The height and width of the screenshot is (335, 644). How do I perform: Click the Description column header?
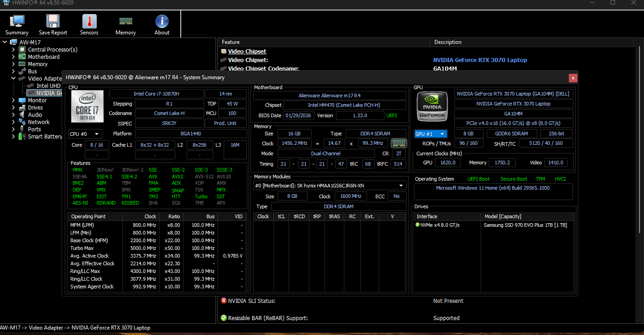click(532, 42)
